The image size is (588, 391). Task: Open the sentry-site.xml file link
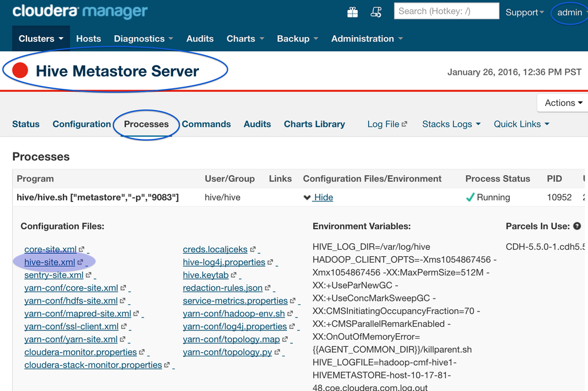54,275
